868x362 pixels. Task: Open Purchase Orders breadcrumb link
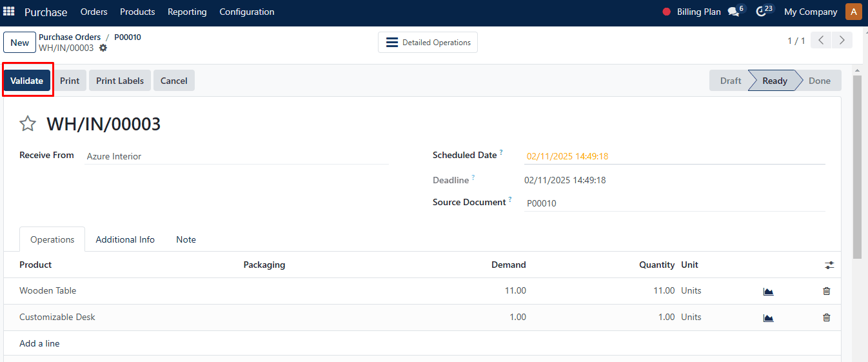(70, 37)
